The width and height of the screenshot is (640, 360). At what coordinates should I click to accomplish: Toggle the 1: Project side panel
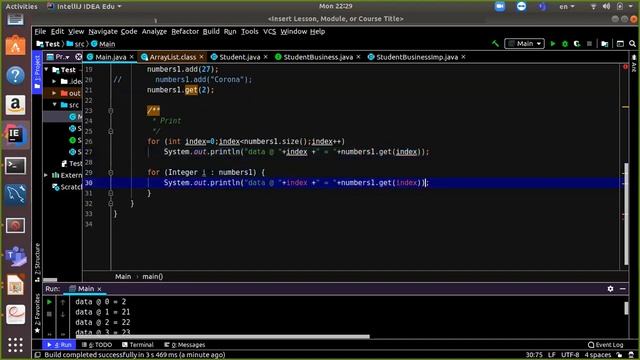pyautogui.click(x=37, y=71)
